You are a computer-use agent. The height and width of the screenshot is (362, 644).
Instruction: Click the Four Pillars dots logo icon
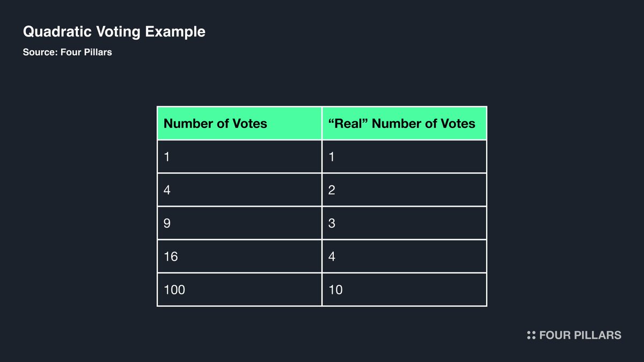point(531,335)
